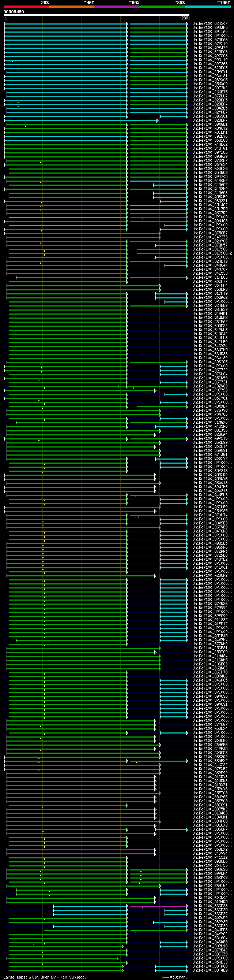Click the UniRef100_A4R0K7 label
This screenshot has width=234, height=980.
tap(210, 181)
